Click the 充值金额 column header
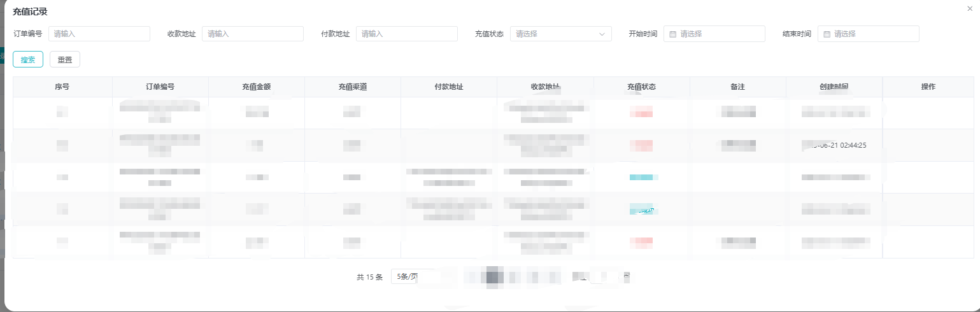980x312 pixels. pos(256,87)
